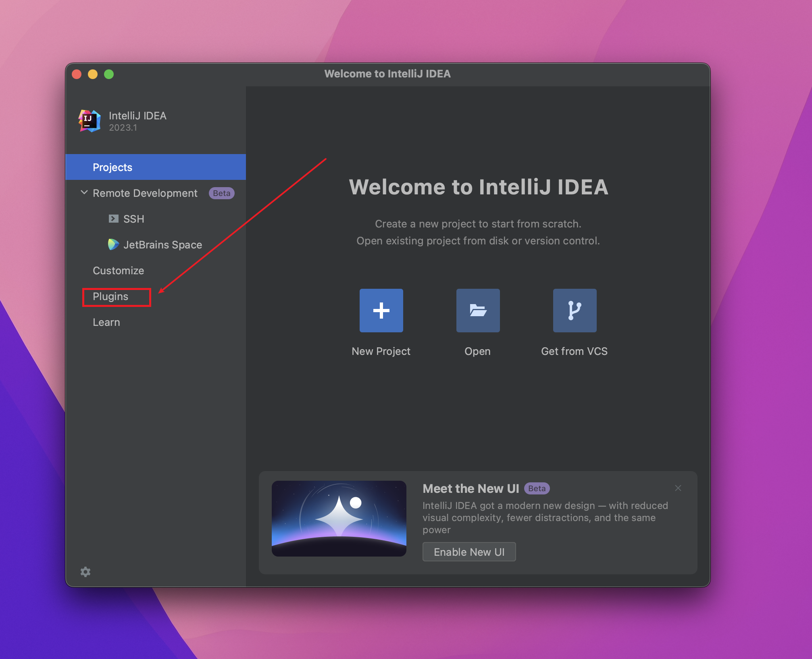Click the SSH terminal icon

[113, 219]
